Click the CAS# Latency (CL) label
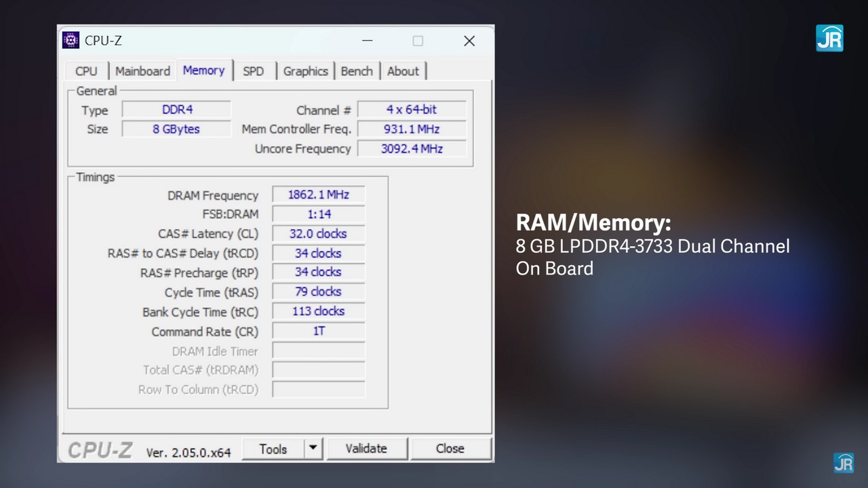This screenshot has width=868, height=488. pyautogui.click(x=208, y=234)
